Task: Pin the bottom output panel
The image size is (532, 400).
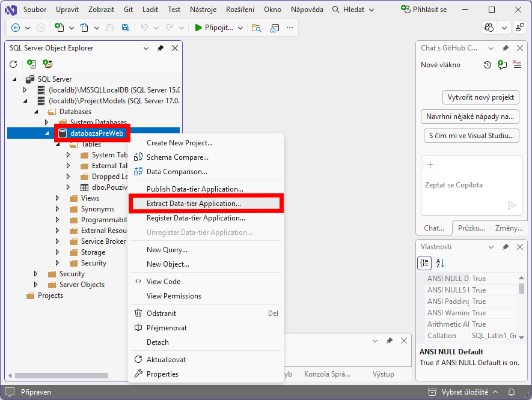Action: (390, 341)
